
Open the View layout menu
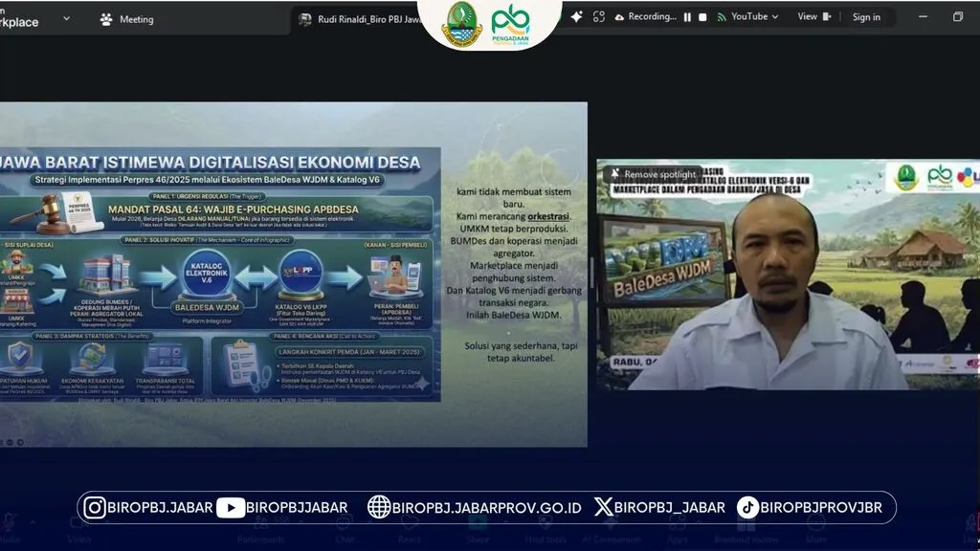814,17
